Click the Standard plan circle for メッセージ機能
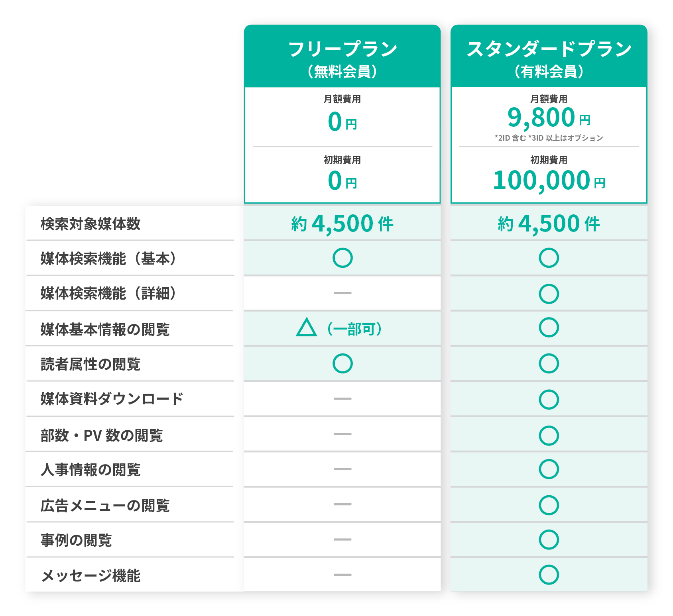 pos(549,575)
